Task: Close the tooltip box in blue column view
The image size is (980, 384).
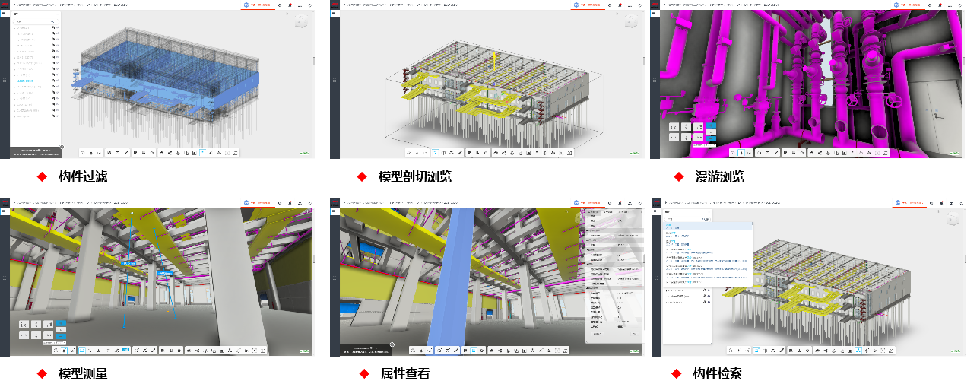Action: [x=392, y=344]
